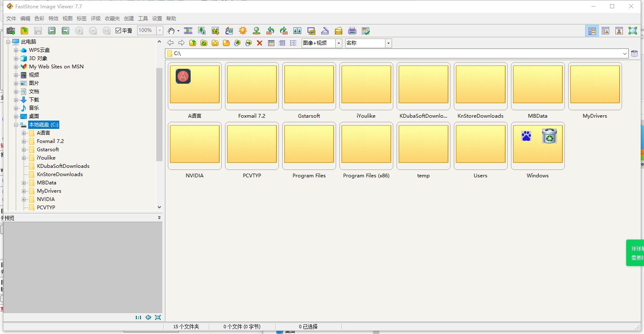Click the back navigation arrow button
This screenshot has width=644, height=334.
[170, 43]
